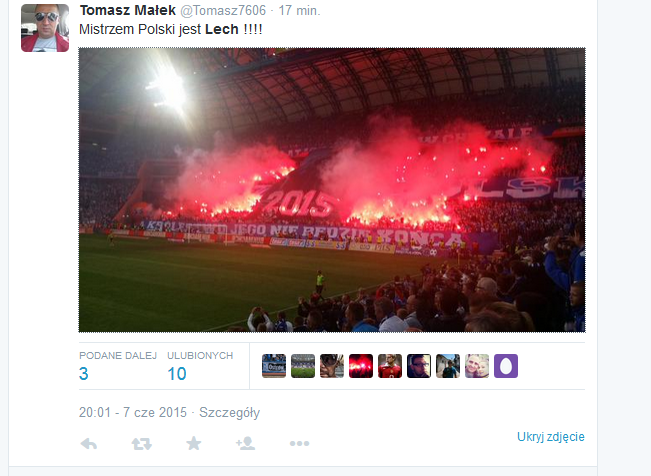Retweet this post via retweet icon
The width and height of the screenshot is (651, 476).
(x=142, y=444)
